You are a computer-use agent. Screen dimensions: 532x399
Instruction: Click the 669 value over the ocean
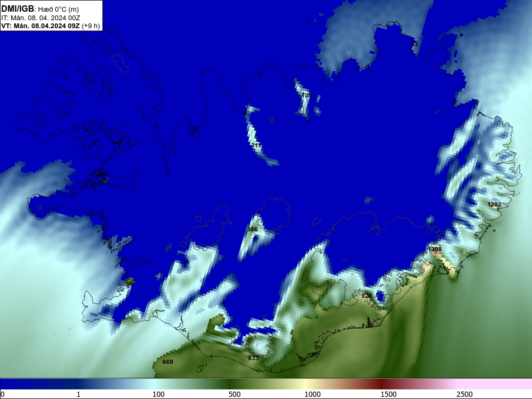tap(168, 362)
